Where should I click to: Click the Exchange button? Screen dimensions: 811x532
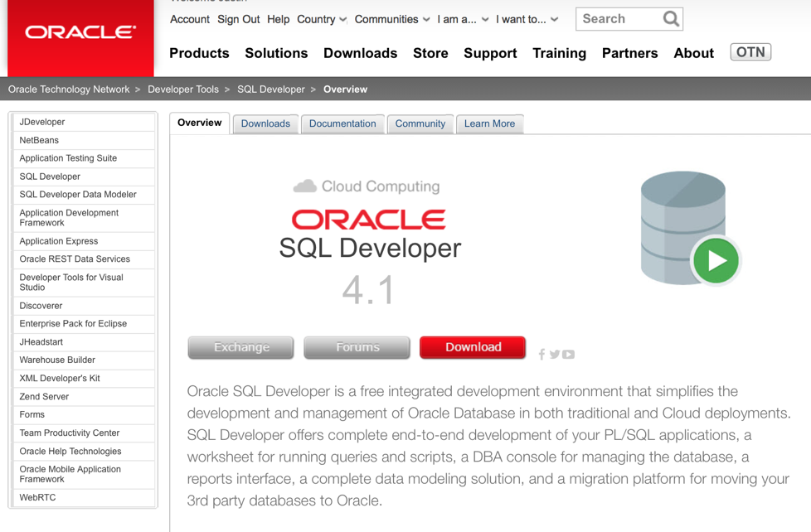pyautogui.click(x=241, y=347)
